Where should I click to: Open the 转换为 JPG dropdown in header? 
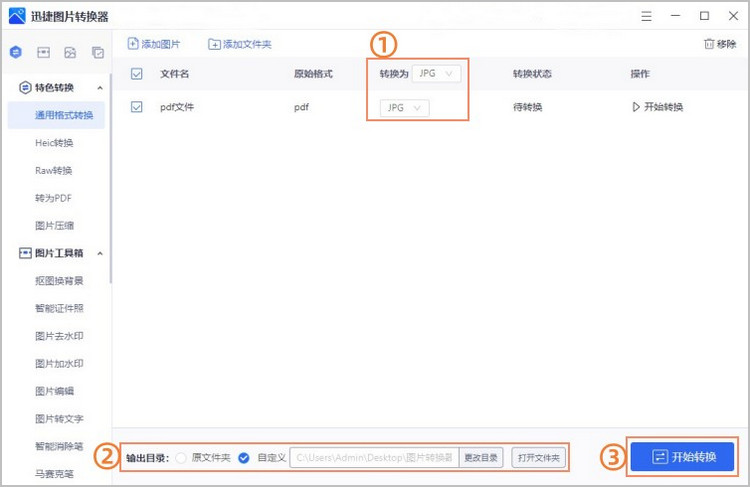click(437, 74)
